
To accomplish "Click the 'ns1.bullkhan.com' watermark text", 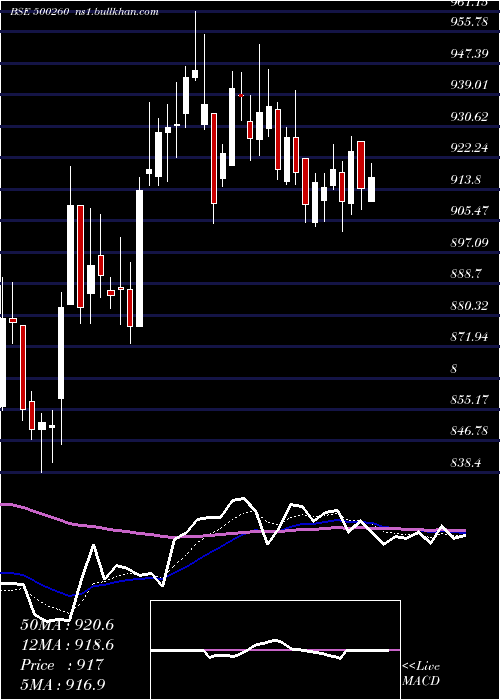I will click(116, 12).
